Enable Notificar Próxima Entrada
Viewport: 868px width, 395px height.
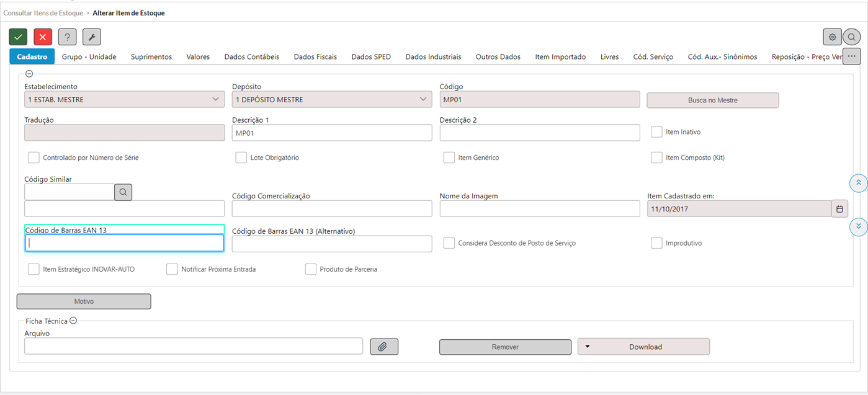[x=172, y=269]
